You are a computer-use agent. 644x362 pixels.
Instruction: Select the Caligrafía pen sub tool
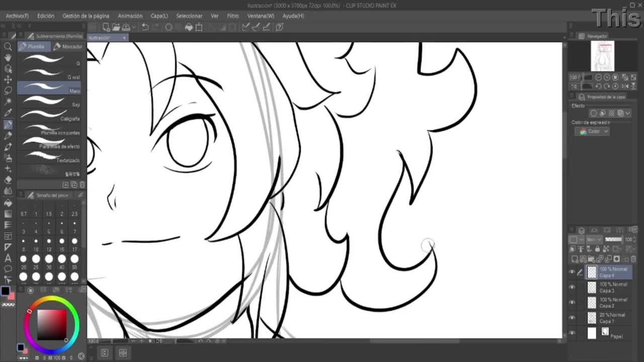(49, 116)
